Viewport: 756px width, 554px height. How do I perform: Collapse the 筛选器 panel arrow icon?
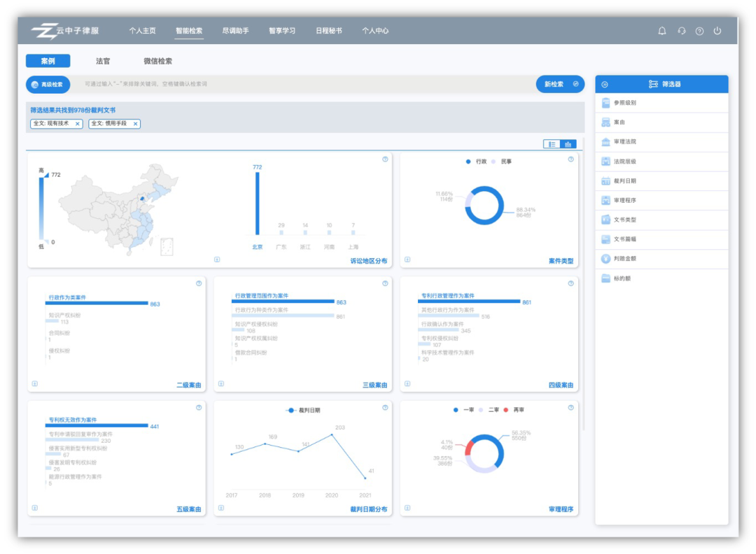(x=605, y=85)
